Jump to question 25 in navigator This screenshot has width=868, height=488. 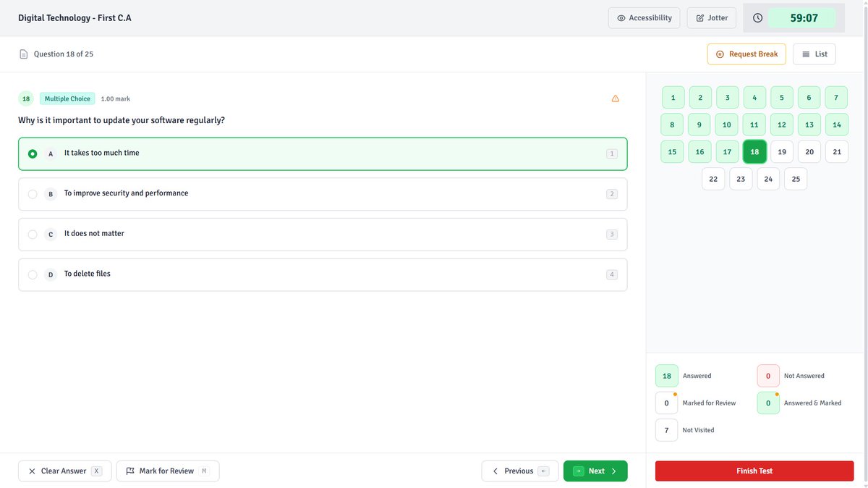pos(796,179)
